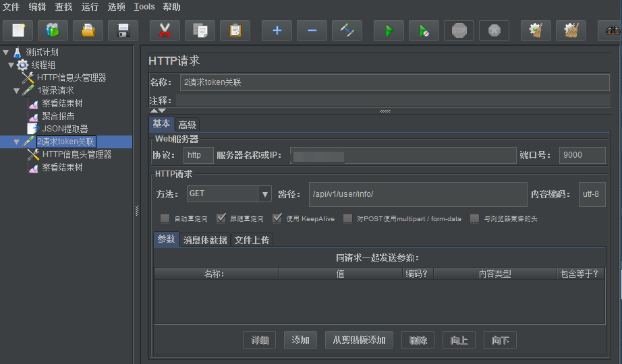Click the Paste clipboard icon
The width and height of the screenshot is (622, 364).
[x=235, y=30]
